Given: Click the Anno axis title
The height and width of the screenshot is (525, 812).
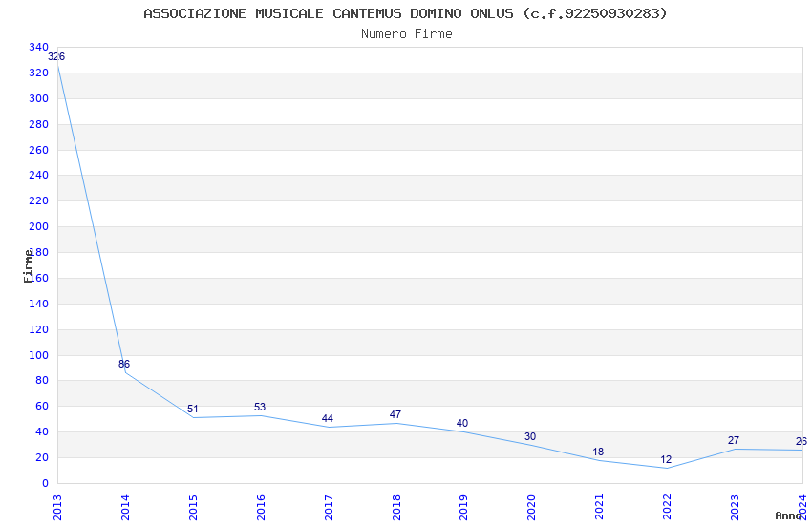Looking at the screenshot, I should click(788, 515).
